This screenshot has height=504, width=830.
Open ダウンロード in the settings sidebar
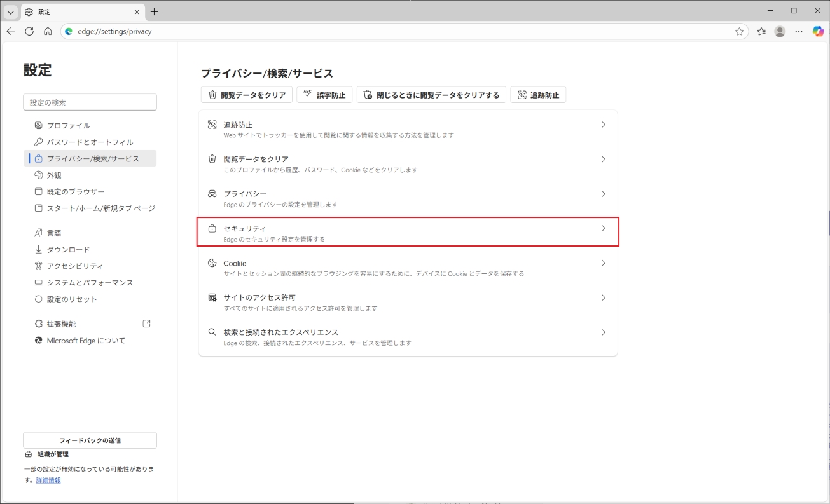68,250
